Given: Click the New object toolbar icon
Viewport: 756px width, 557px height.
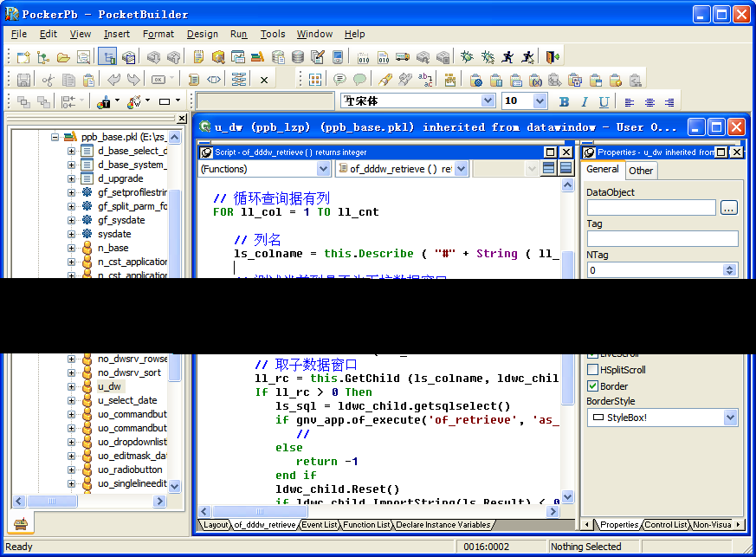Looking at the screenshot, I should (x=23, y=57).
